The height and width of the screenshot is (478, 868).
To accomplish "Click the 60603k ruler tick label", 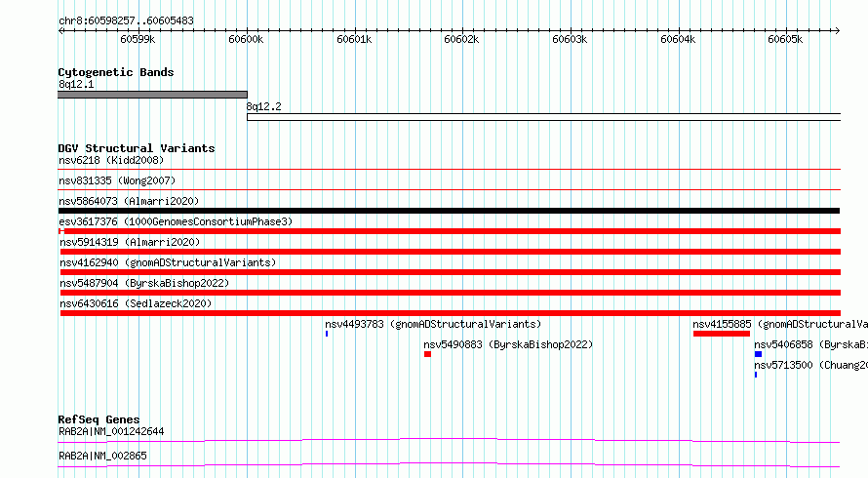I will coord(570,39).
